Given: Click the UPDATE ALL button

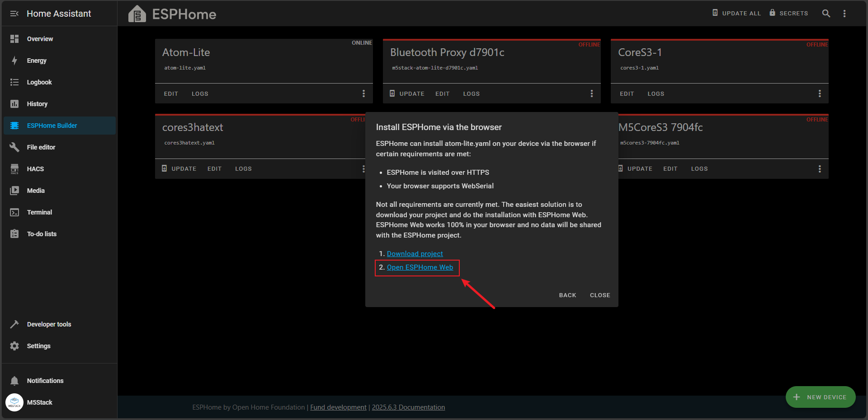Looking at the screenshot, I should click(736, 13).
